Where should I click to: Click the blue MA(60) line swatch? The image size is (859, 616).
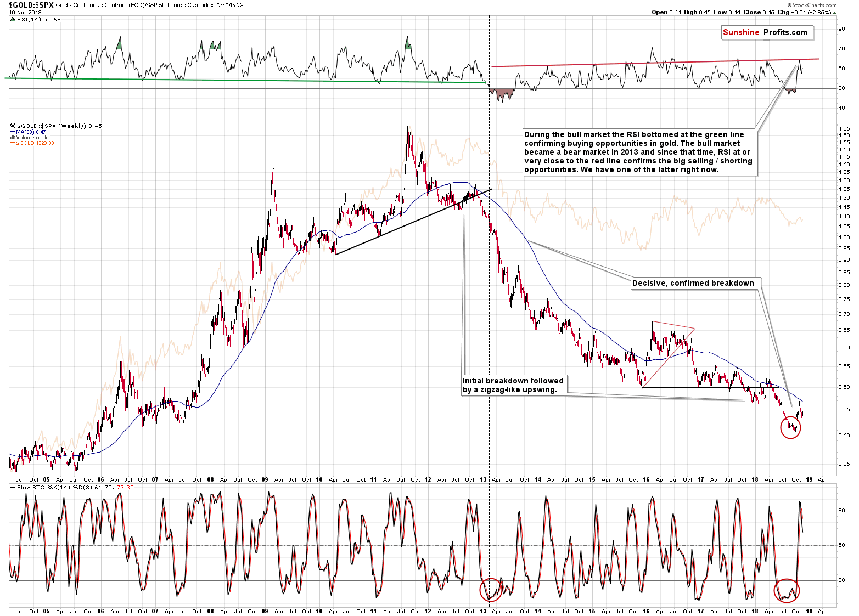[13, 132]
